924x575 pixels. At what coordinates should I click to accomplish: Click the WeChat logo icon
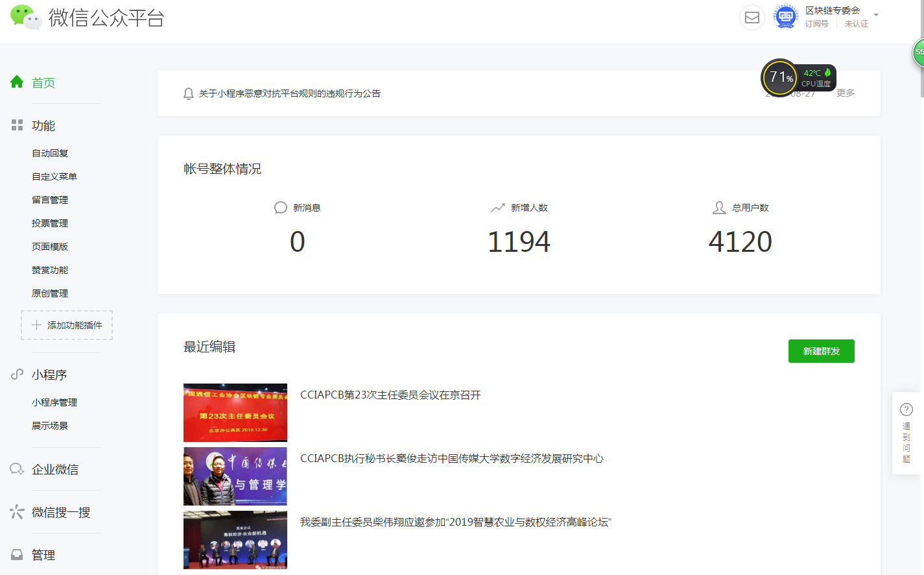click(26, 17)
